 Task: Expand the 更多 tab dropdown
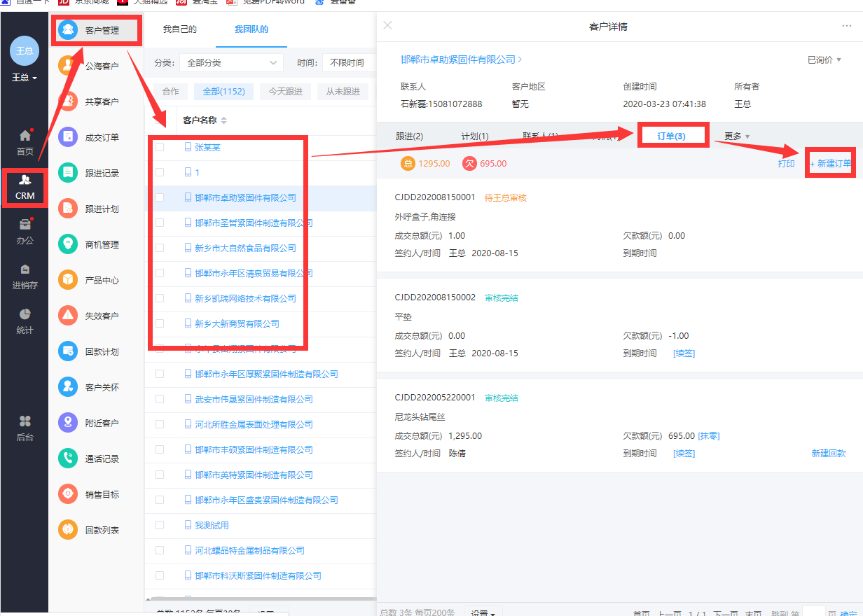click(737, 136)
